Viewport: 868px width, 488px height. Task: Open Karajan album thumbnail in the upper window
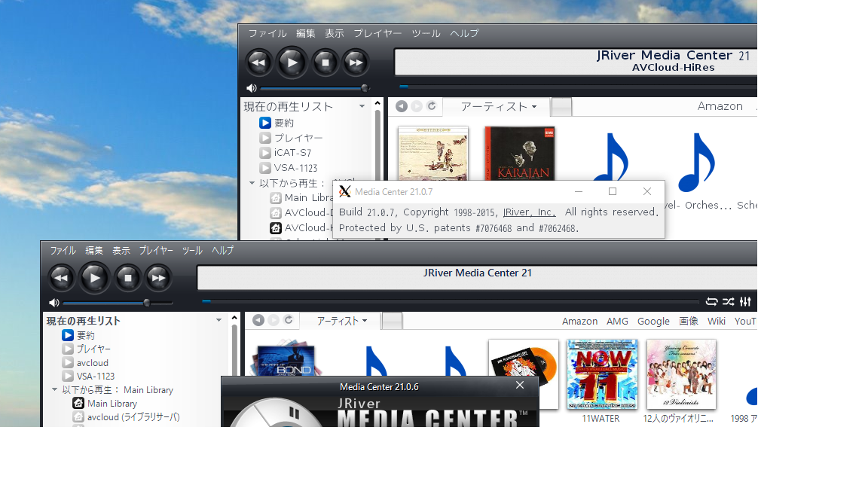pos(520,154)
